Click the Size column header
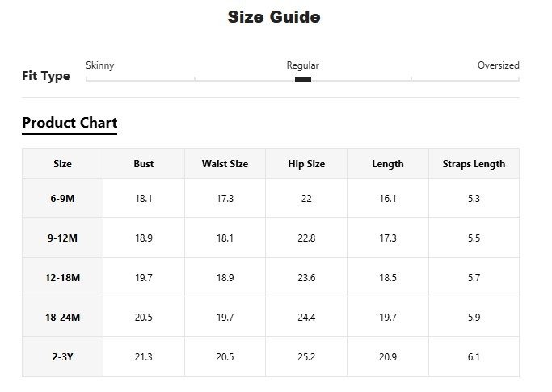 (62, 164)
